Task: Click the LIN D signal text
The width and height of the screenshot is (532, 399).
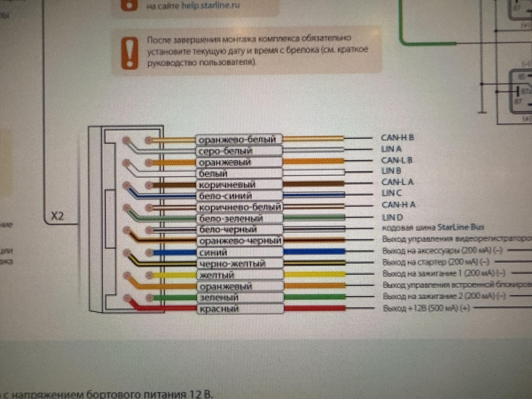Action: pos(392,217)
